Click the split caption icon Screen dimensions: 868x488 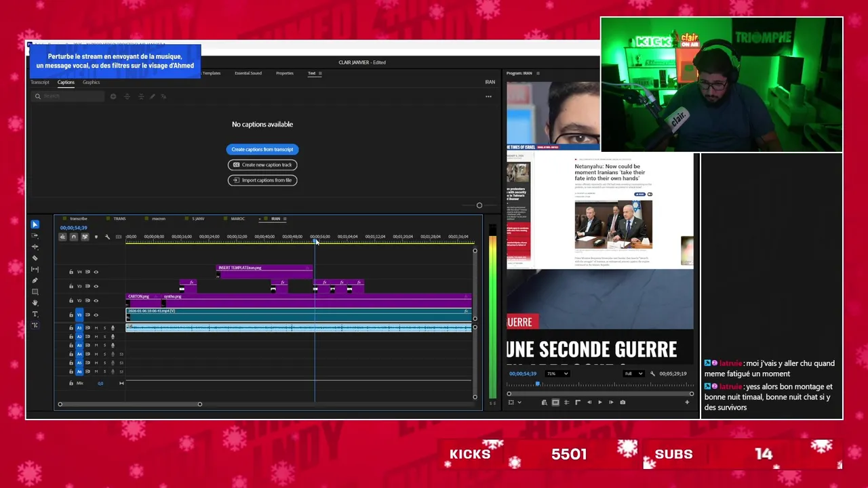[x=127, y=96]
